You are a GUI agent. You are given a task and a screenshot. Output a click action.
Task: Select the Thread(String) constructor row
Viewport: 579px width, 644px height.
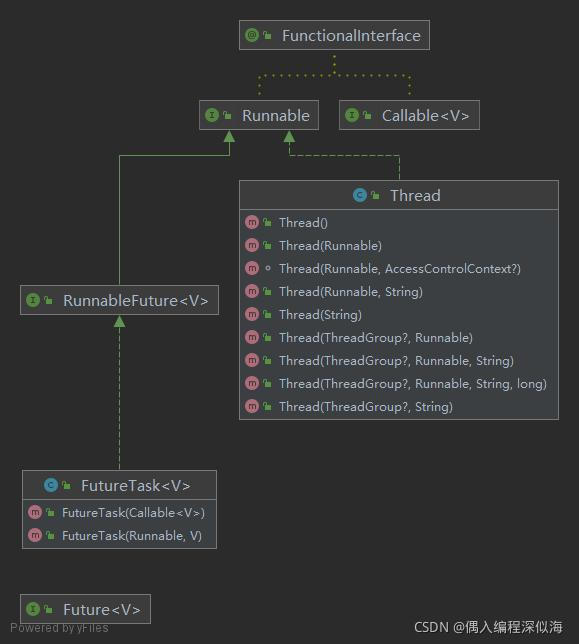click(399, 315)
